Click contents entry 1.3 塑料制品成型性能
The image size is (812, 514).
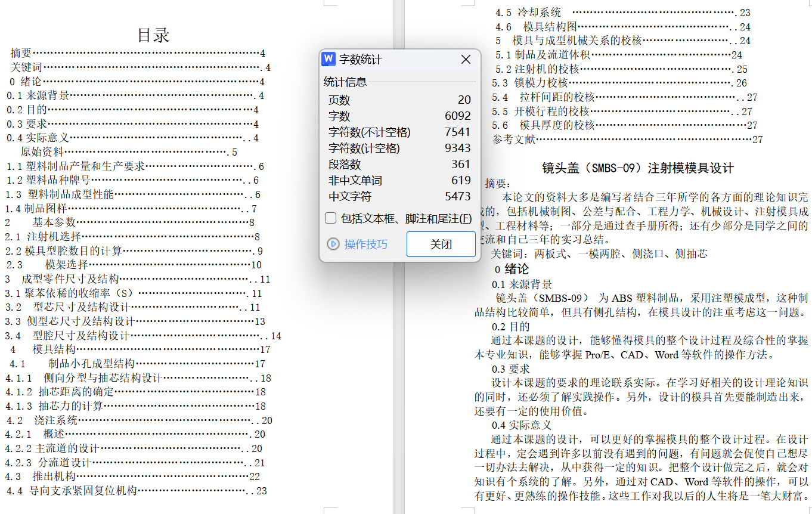[x=134, y=194]
